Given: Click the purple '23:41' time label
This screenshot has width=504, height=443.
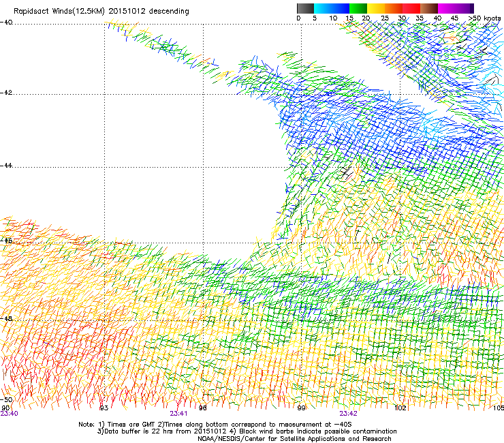Looking at the screenshot, I should pyautogui.click(x=178, y=414).
